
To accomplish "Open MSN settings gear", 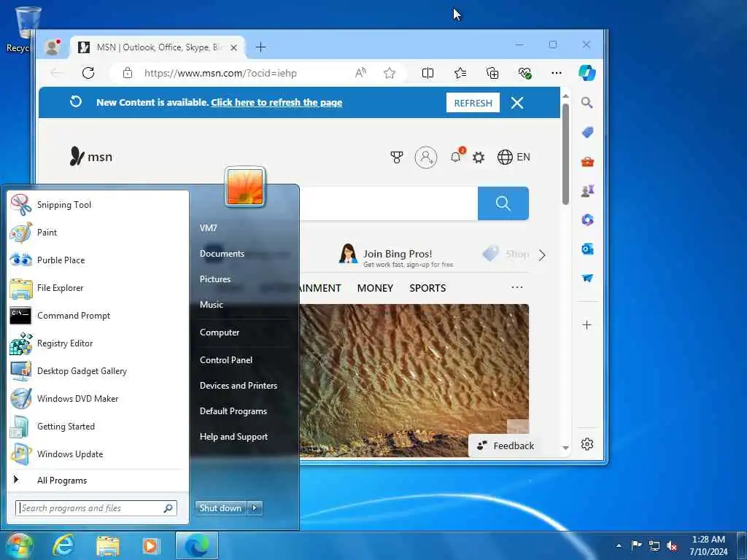I will 479,157.
